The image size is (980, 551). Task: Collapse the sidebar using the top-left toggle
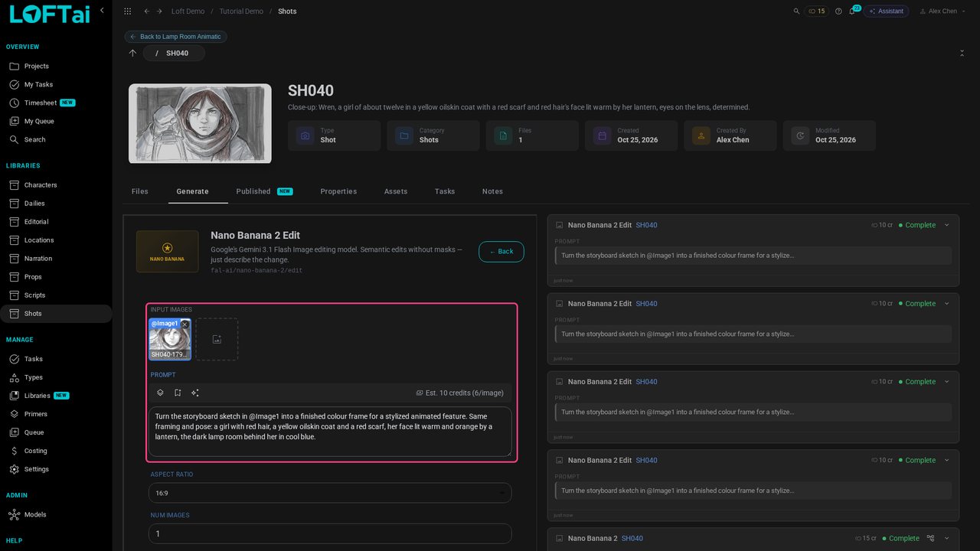(x=103, y=10)
